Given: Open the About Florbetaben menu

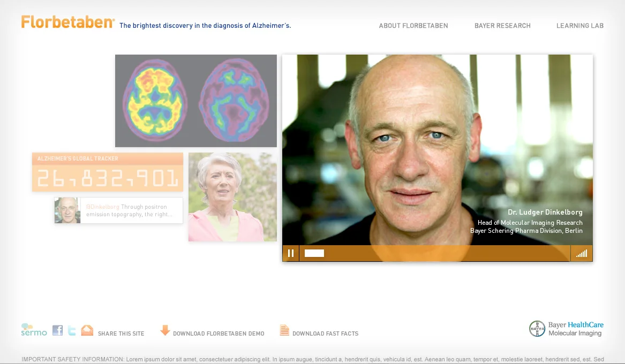Looking at the screenshot, I should click(413, 26).
